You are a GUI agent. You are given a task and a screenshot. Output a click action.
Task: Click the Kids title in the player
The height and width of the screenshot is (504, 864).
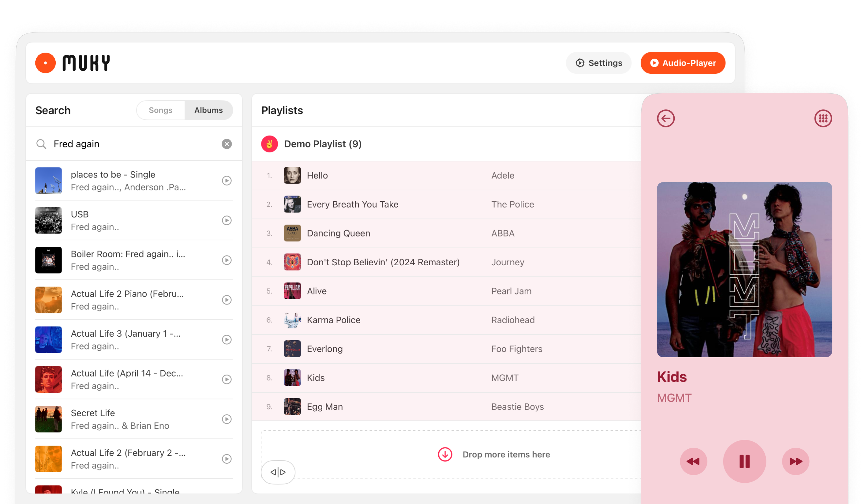(x=672, y=377)
